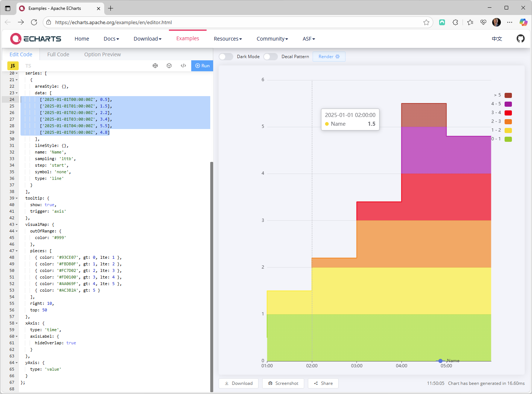Open browser Extensions puzzle icon

coord(455,22)
